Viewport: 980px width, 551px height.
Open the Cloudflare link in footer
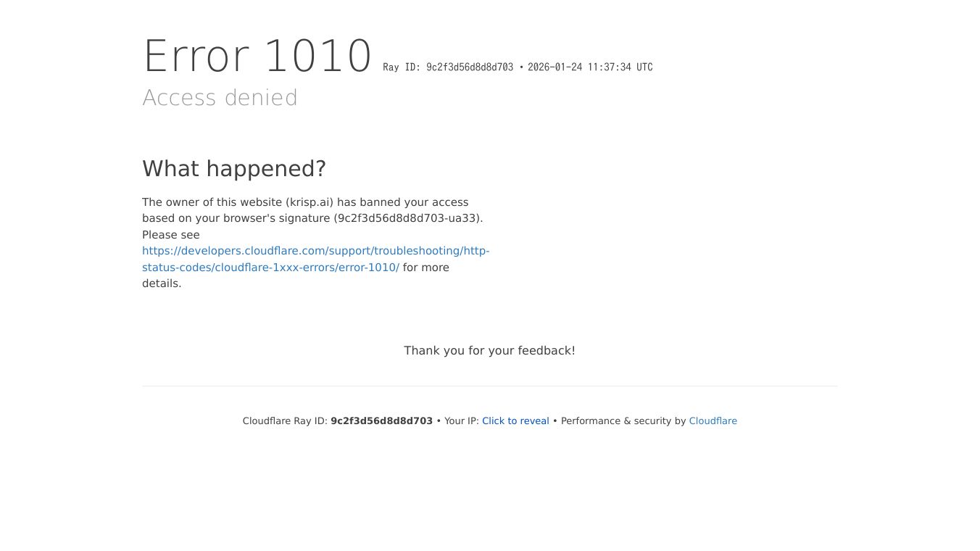(713, 421)
